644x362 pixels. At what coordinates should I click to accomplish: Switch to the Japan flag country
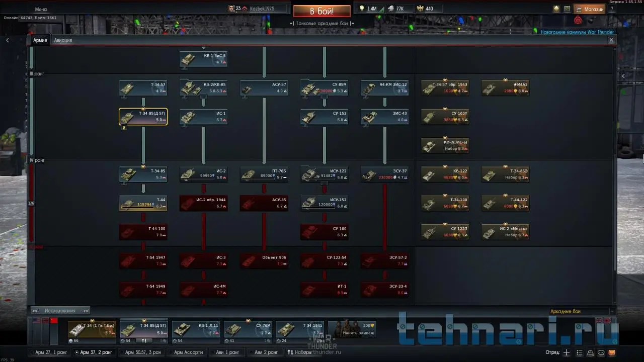point(607,321)
